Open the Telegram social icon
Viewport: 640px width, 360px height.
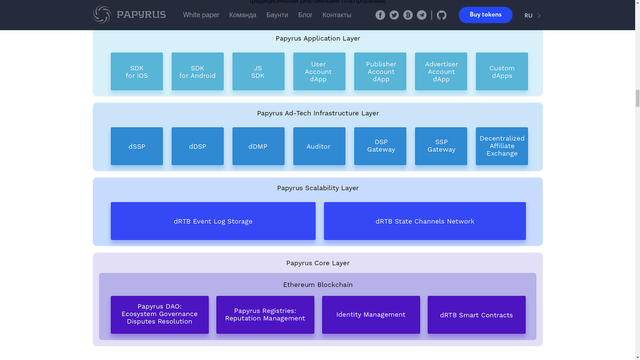[x=422, y=15]
